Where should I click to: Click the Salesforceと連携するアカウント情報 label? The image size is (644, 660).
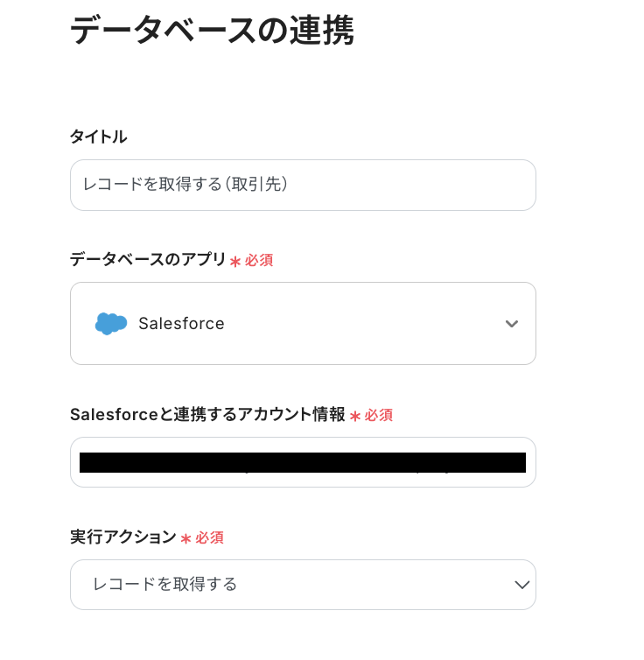[x=207, y=415]
